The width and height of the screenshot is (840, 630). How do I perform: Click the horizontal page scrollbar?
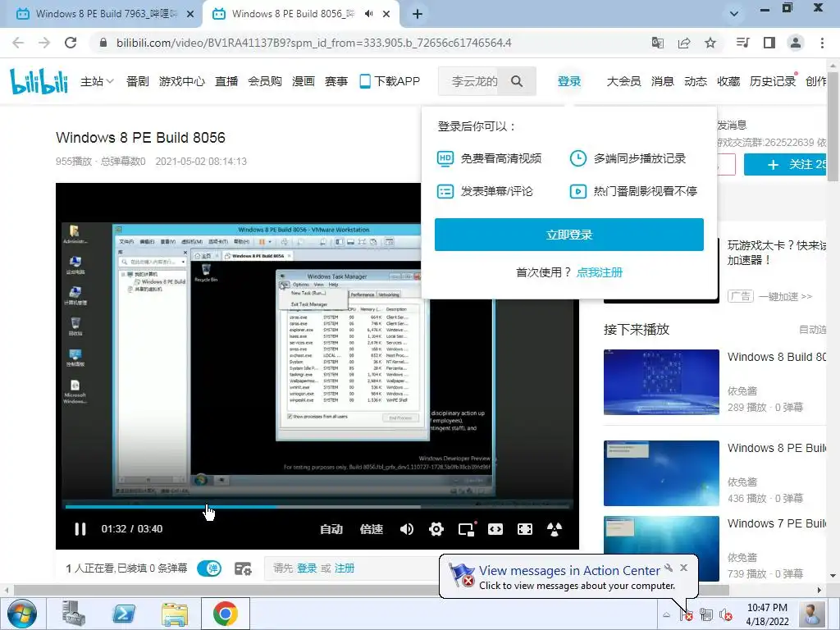coord(372,590)
